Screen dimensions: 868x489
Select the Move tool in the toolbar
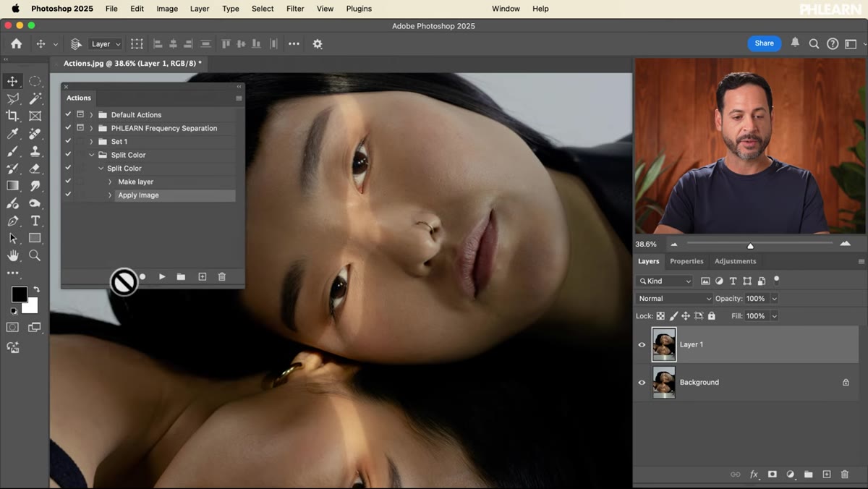coord(12,81)
